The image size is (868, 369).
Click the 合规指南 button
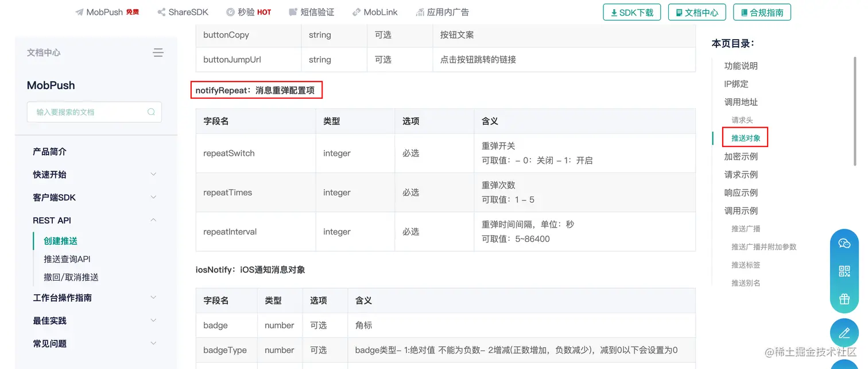762,12
